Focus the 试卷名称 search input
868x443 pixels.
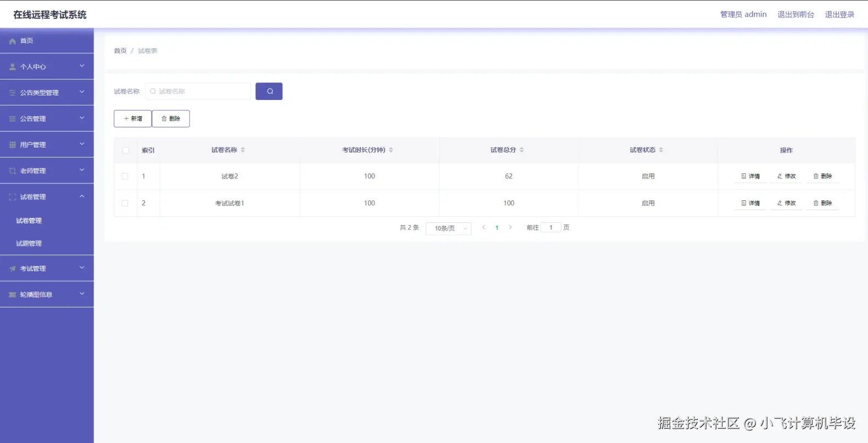pos(198,91)
